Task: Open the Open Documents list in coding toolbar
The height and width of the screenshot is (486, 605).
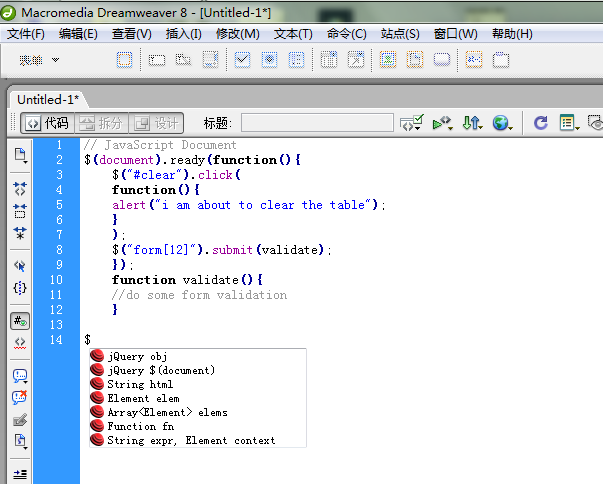Action: (20, 155)
